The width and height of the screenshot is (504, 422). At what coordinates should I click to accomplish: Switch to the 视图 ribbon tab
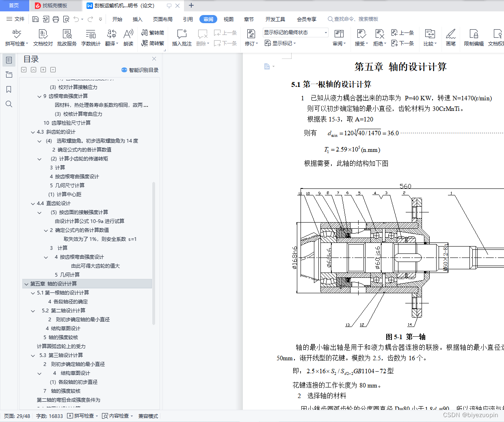click(x=228, y=19)
